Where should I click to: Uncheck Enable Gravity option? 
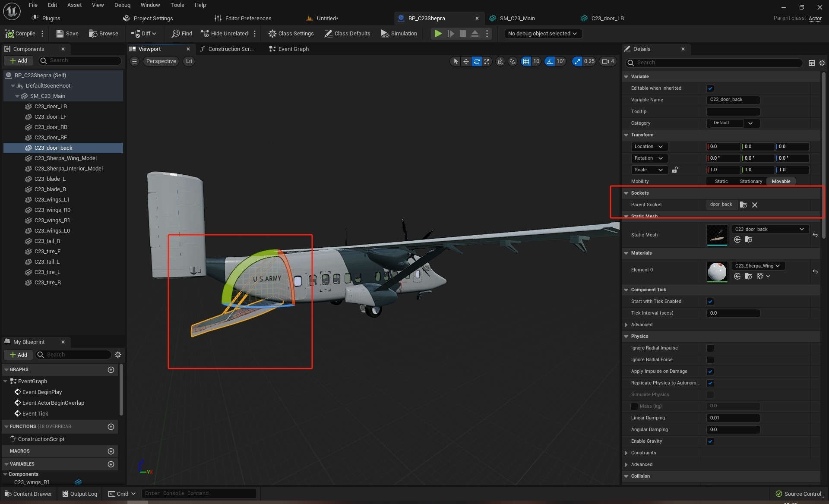click(710, 441)
